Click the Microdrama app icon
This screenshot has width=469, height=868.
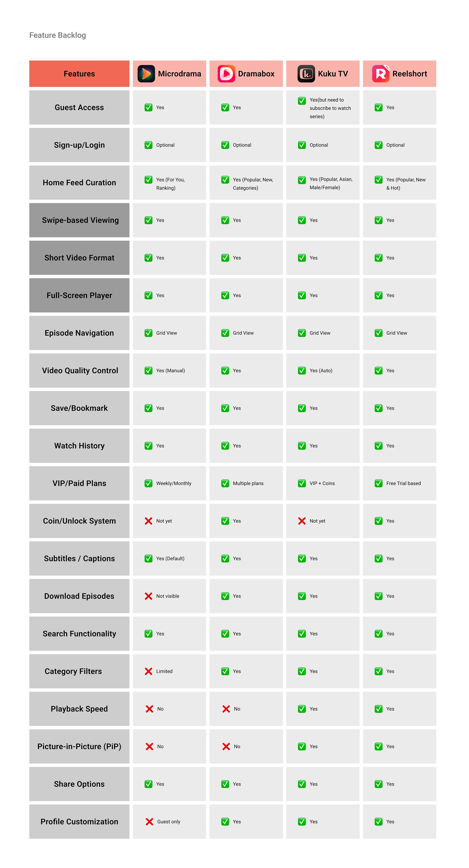point(146,74)
